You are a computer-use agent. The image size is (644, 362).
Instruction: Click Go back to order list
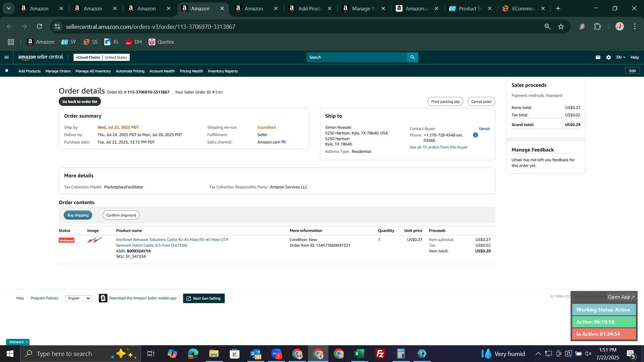(x=80, y=102)
